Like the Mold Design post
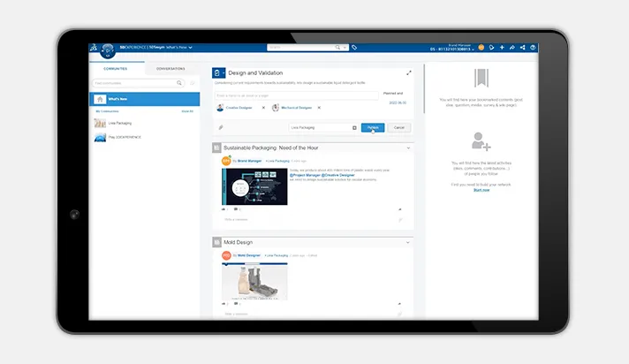 click(224, 304)
